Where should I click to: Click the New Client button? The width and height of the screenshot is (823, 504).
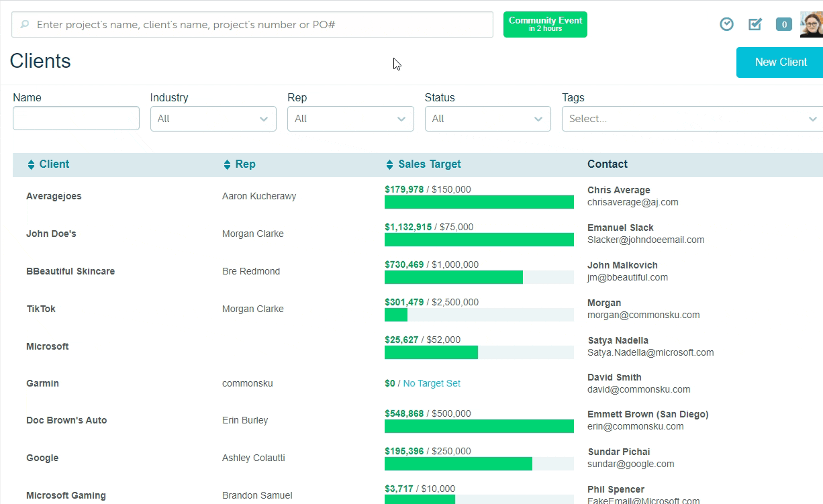point(780,62)
